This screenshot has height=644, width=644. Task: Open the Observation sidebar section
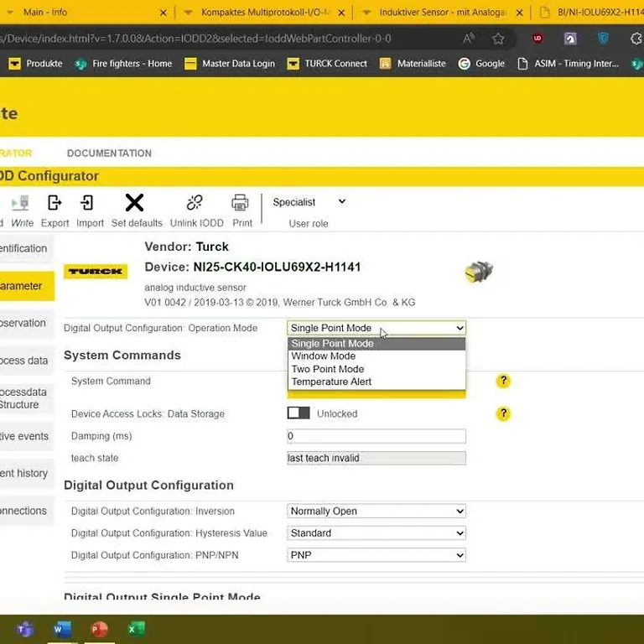tap(27, 323)
